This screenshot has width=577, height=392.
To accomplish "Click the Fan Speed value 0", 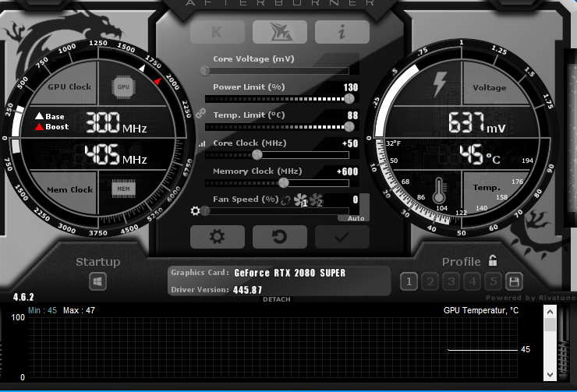I will (x=355, y=200).
